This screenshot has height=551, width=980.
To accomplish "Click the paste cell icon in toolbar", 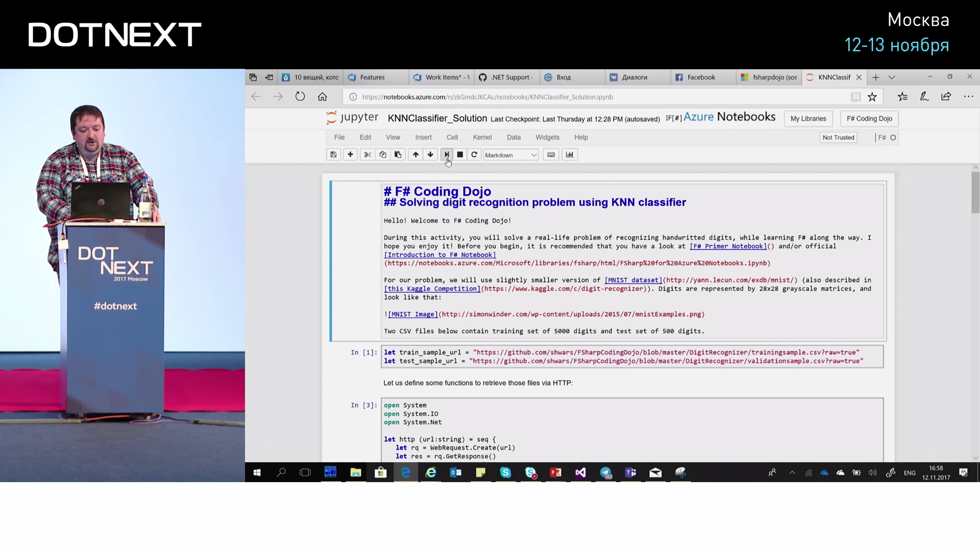I will [x=398, y=155].
